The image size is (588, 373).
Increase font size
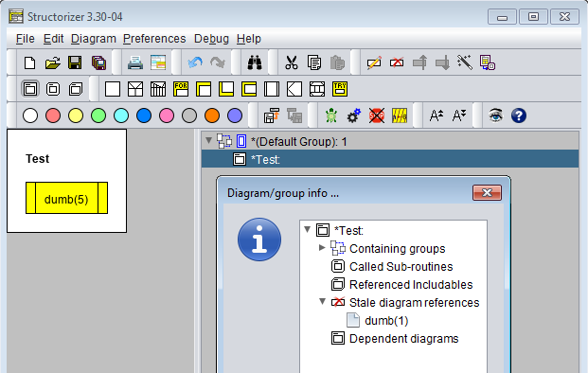coord(437,115)
